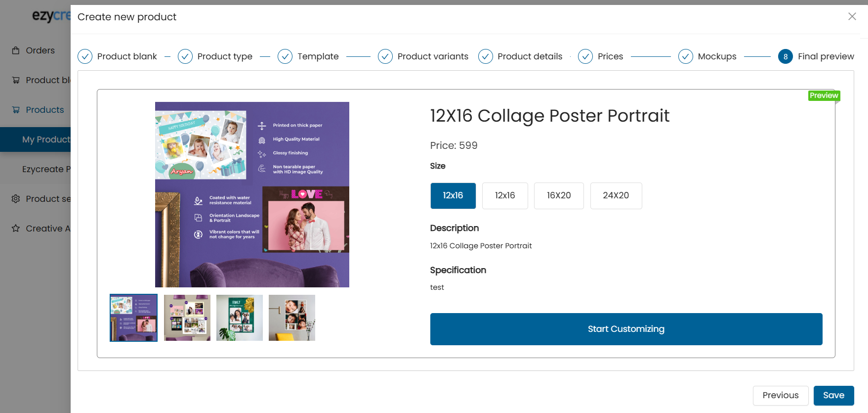Click the Mockups step checkmark icon
868x413 pixels.
click(x=686, y=56)
